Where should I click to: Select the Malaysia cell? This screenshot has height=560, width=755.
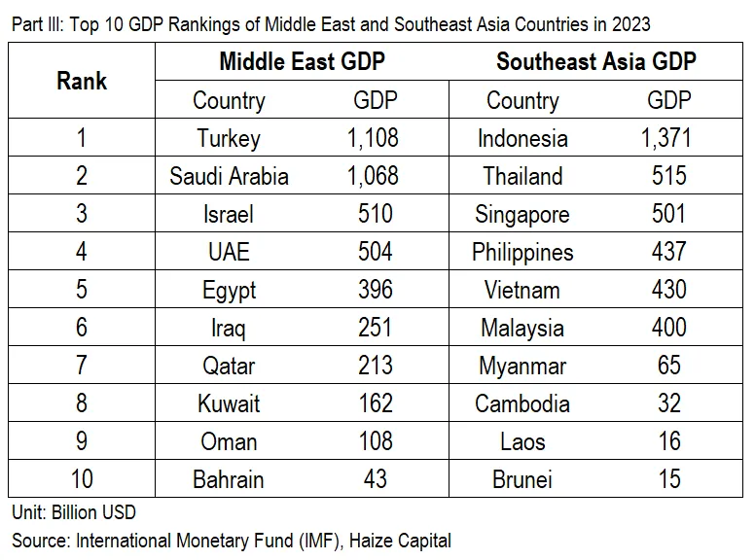click(x=522, y=328)
